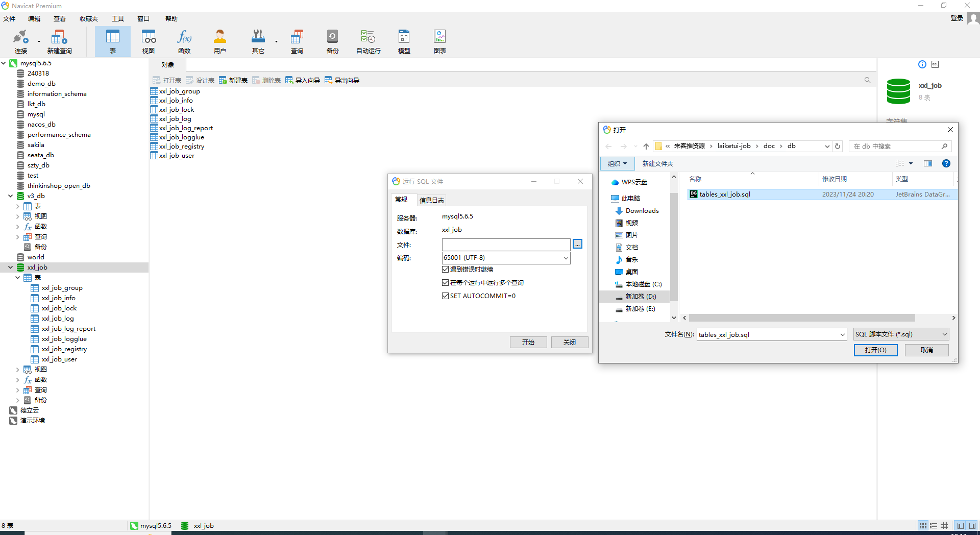Select the Table toolbar icon
Image resolution: width=980 pixels, height=535 pixels.
(x=113, y=41)
